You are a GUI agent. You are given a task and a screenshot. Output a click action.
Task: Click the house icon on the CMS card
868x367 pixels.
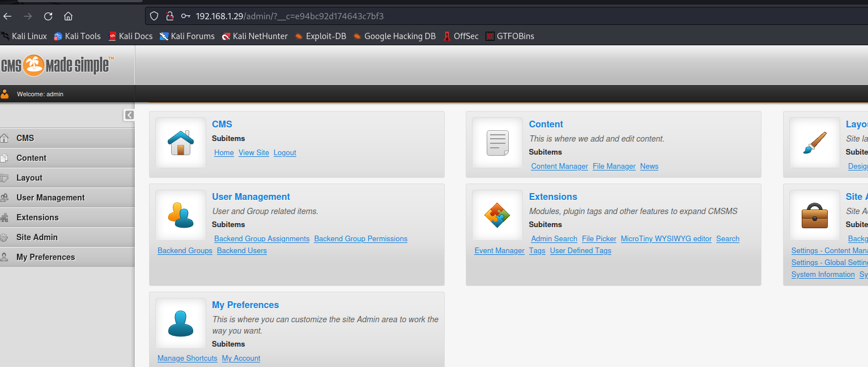click(181, 143)
